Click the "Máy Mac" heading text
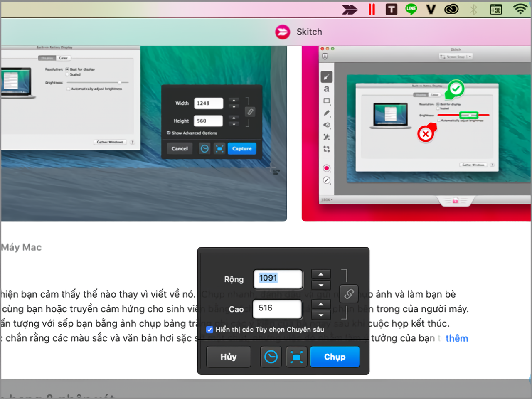 [x=22, y=247]
